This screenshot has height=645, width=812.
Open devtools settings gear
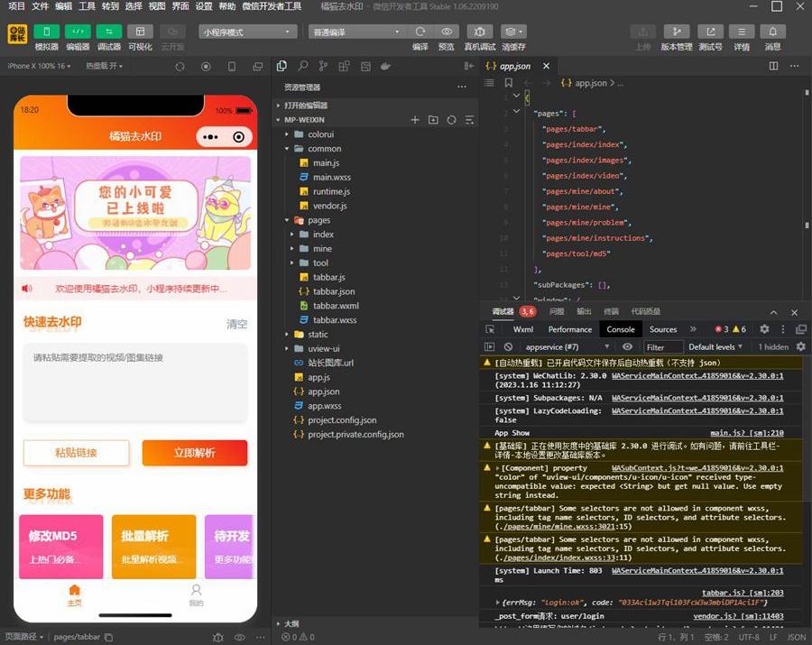coord(764,329)
